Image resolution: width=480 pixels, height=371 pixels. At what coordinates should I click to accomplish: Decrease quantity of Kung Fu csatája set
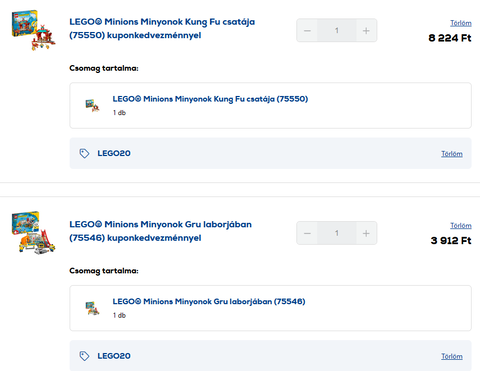(307, 30)
